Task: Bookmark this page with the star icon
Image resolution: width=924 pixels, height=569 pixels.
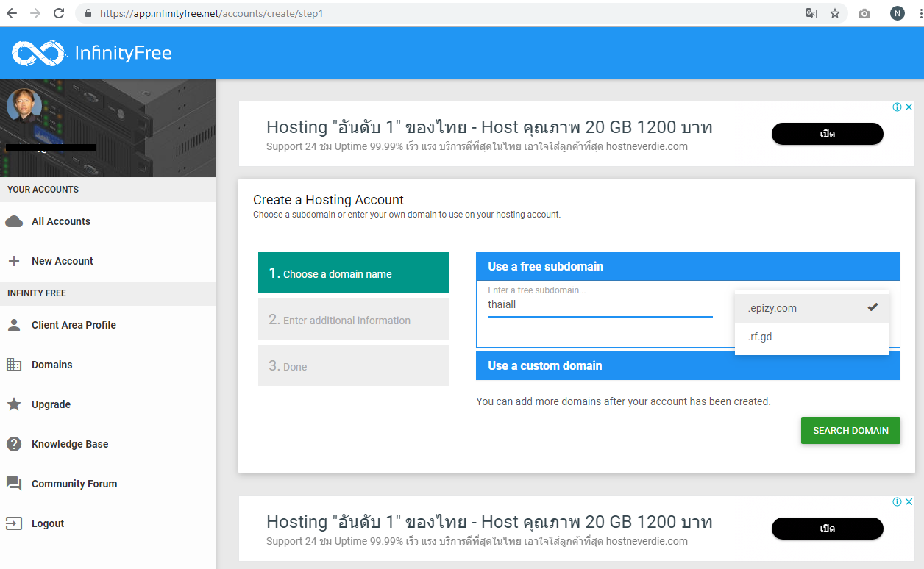Action: click(x=835, y=13)
